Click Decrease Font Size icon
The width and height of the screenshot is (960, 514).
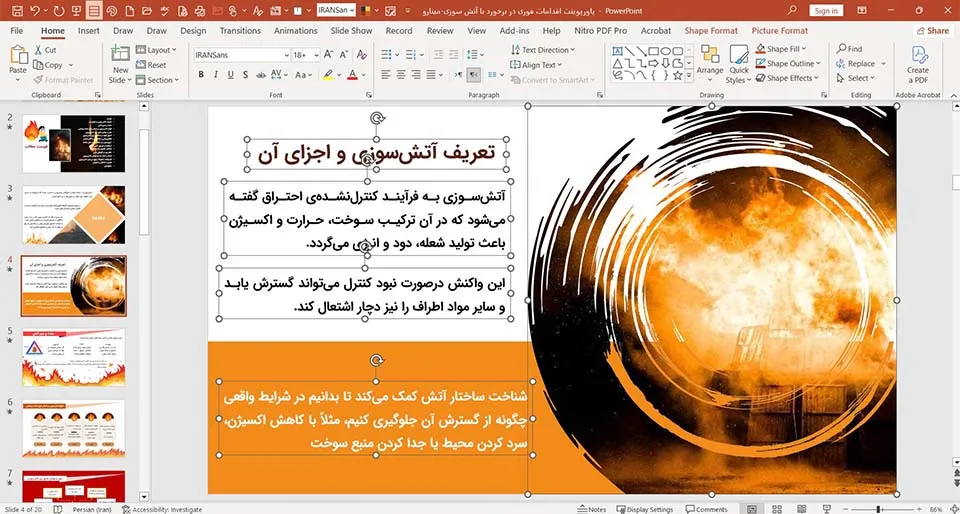point(343,55)
